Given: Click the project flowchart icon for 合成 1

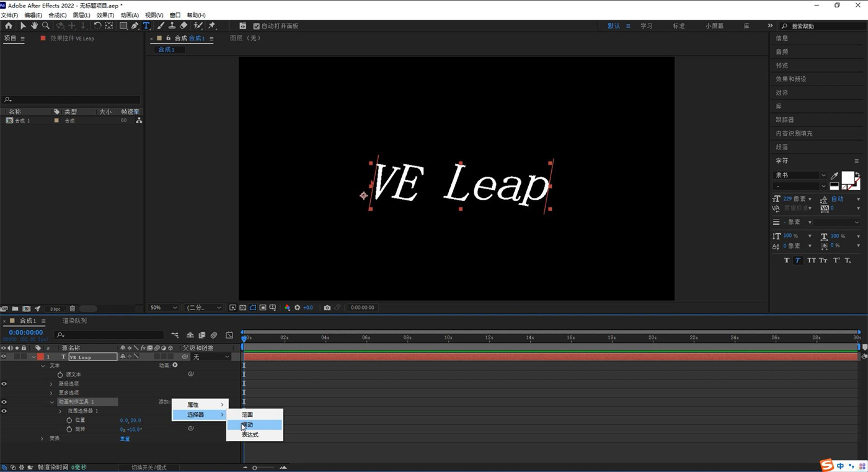Looking at the screenshot, I should [x=139, y=120].
